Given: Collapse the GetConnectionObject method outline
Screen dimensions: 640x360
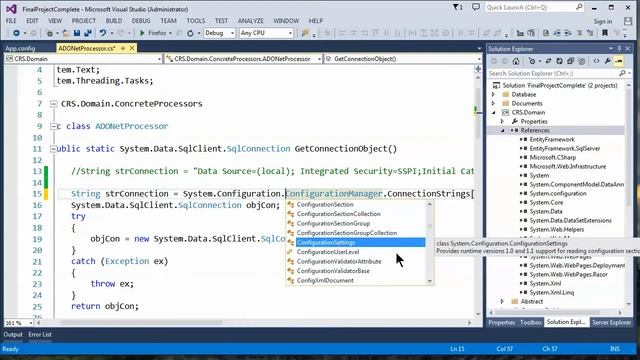Looking at the screenshot, I should pos(53,149).
